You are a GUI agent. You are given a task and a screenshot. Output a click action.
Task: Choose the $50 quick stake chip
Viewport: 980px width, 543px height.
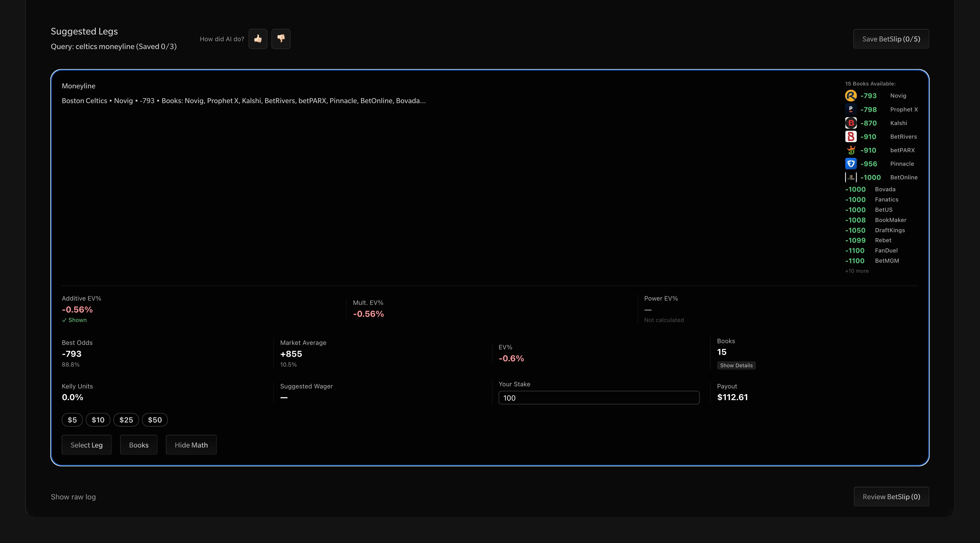154,420
